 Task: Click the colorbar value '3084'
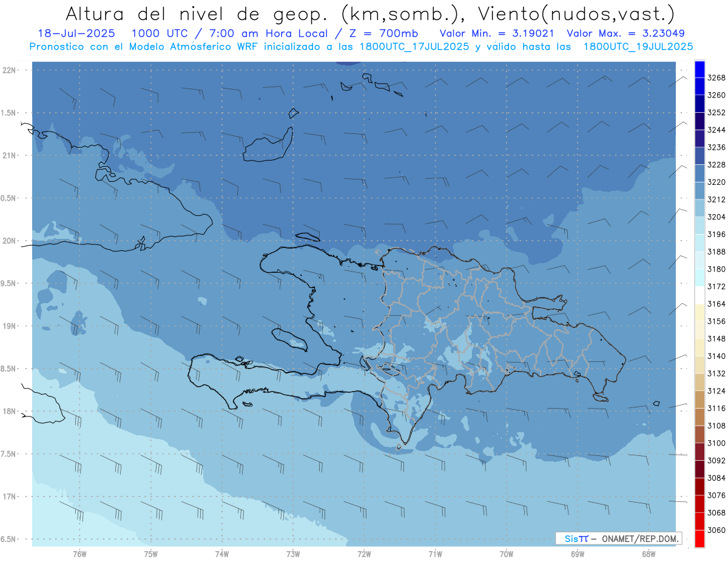[x=716, y=478]
